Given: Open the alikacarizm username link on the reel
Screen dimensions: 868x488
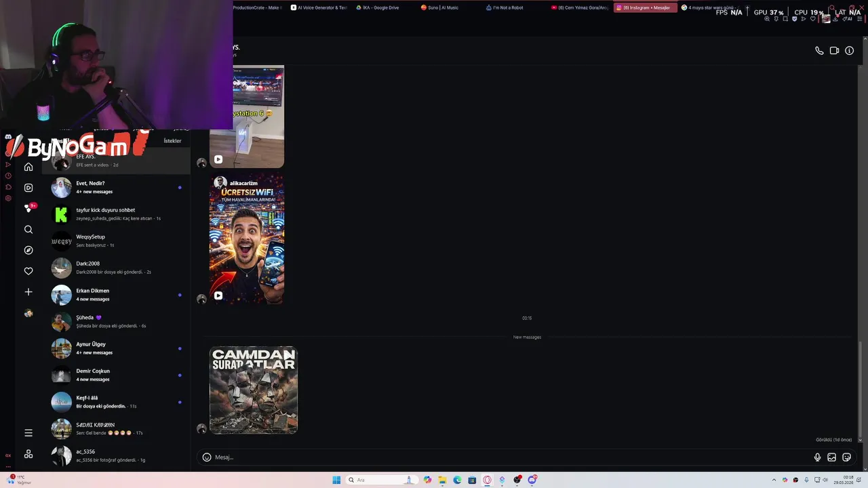Looking at the screenshot, I should tap(243, 184).
